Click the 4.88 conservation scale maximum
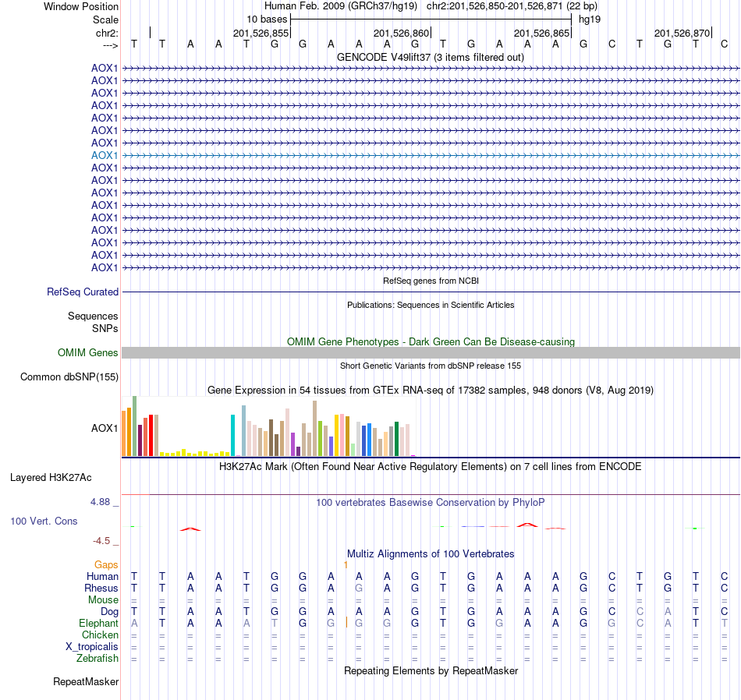The height and width of the screenshot is (700, 741). [x=100, y=502]
